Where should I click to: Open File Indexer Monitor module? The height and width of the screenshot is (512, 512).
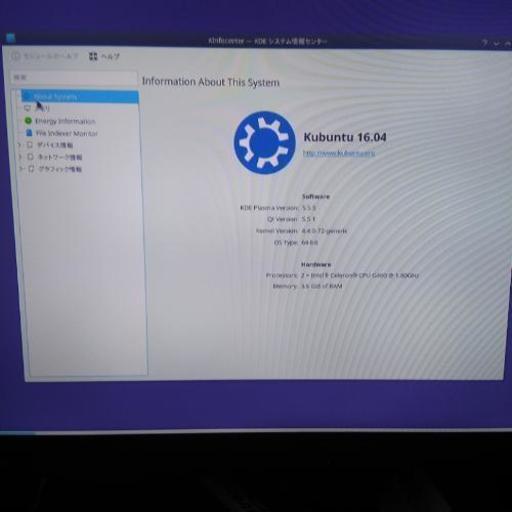pos(66,133)
